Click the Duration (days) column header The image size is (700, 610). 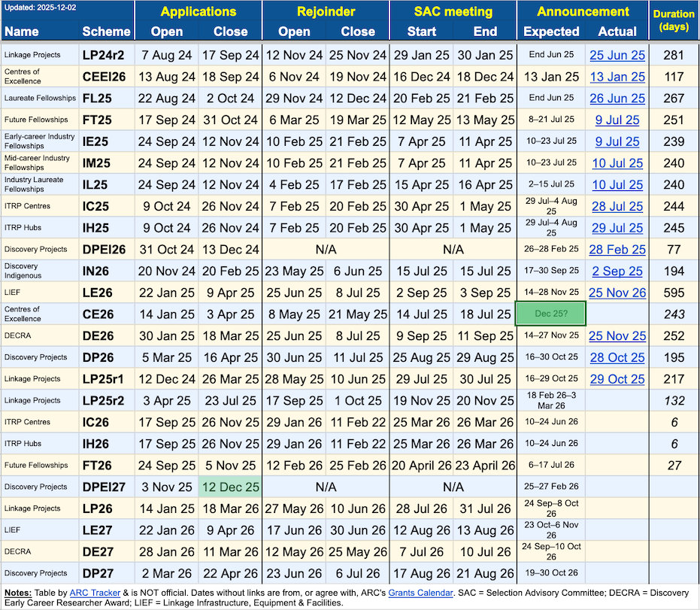674,20
